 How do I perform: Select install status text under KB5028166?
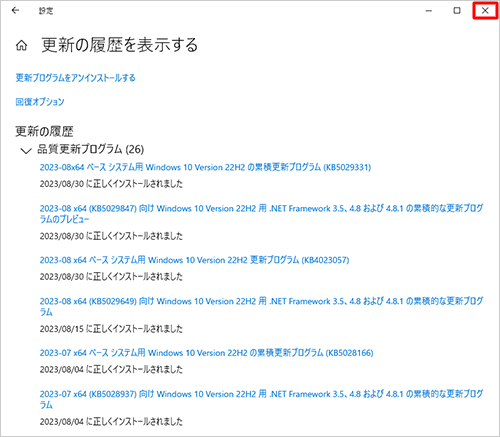click(x=111, y=369)
